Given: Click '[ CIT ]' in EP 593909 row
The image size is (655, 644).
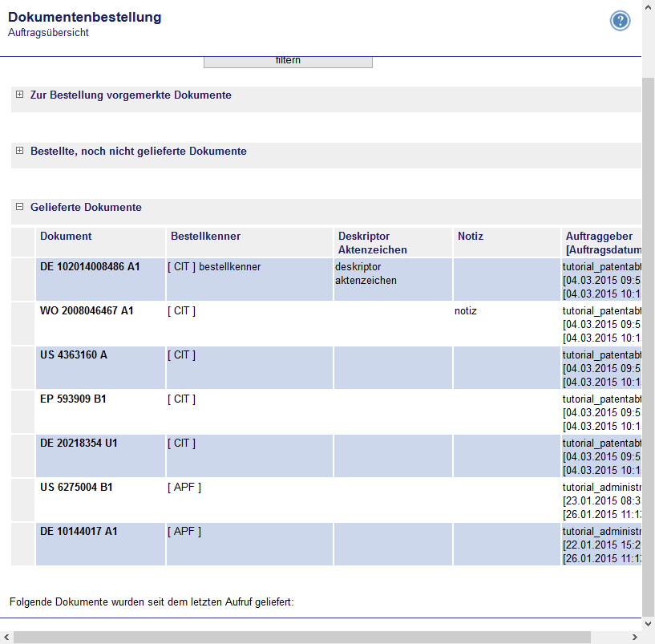Looking at the screenshot, I should click(x=181, y=399).
